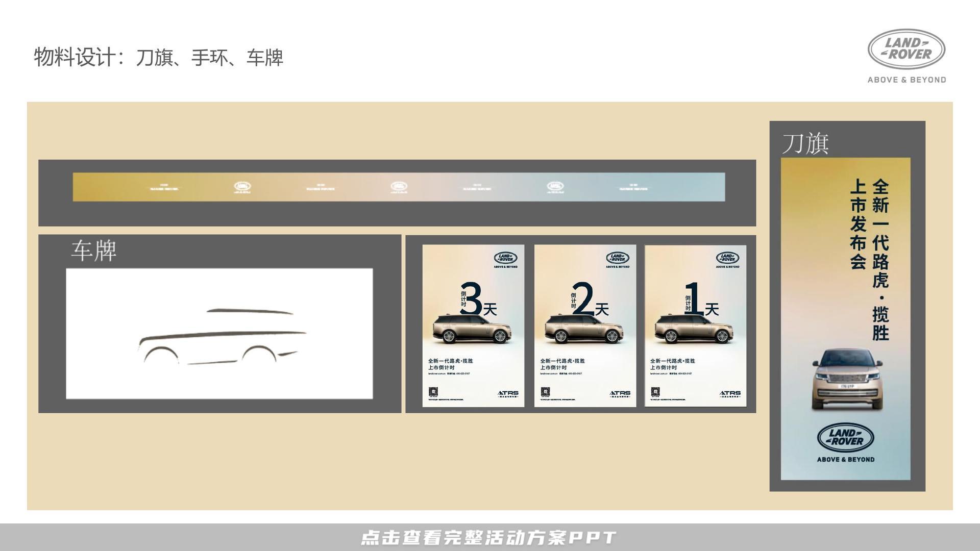Image resolution: width=980 pixels, height=551 pixels.
Task: Click the 车牌 label text
Action: pyautogui.click(x=94, y=251)
